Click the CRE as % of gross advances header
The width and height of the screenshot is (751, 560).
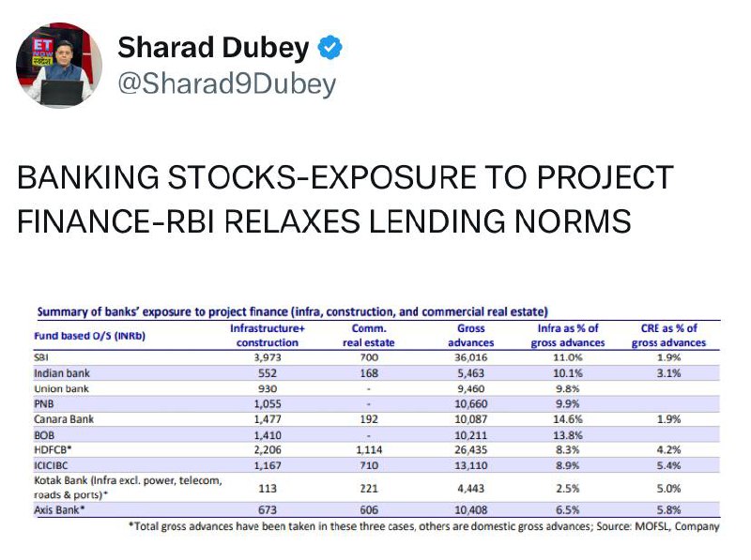(x=668, y=336)
